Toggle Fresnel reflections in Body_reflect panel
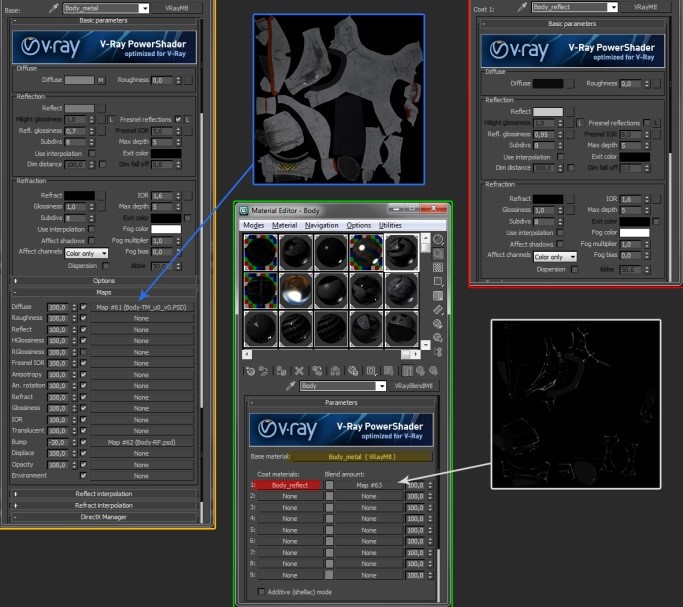 (x=646, y=123)
